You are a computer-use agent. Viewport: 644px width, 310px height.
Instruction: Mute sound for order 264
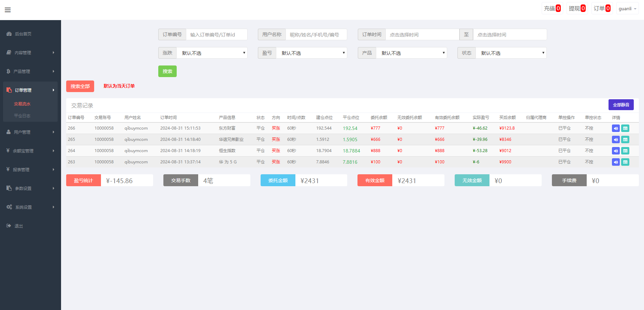coord(615,151)
